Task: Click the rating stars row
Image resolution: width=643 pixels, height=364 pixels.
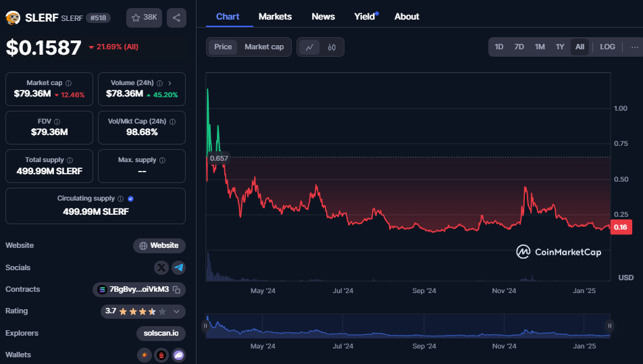Action: pyautogui.click(x=143, y=311)
